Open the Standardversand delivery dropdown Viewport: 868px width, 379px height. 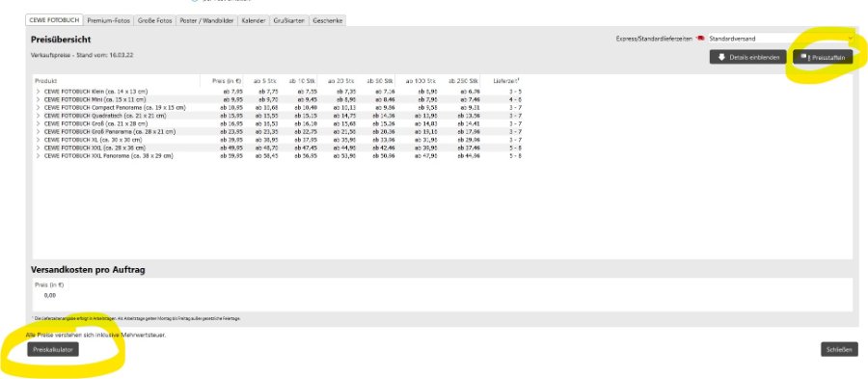click(780, 39)
